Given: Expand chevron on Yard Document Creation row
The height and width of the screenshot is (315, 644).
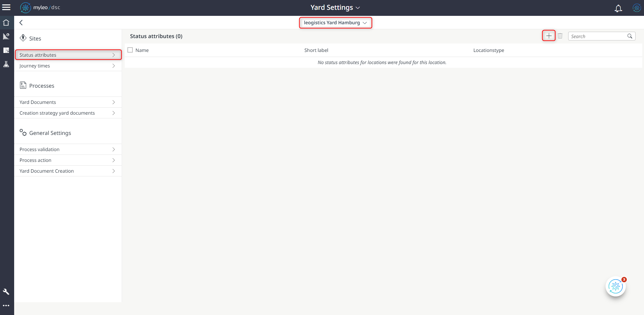Looking at the screenshot, I should point(114,171).
